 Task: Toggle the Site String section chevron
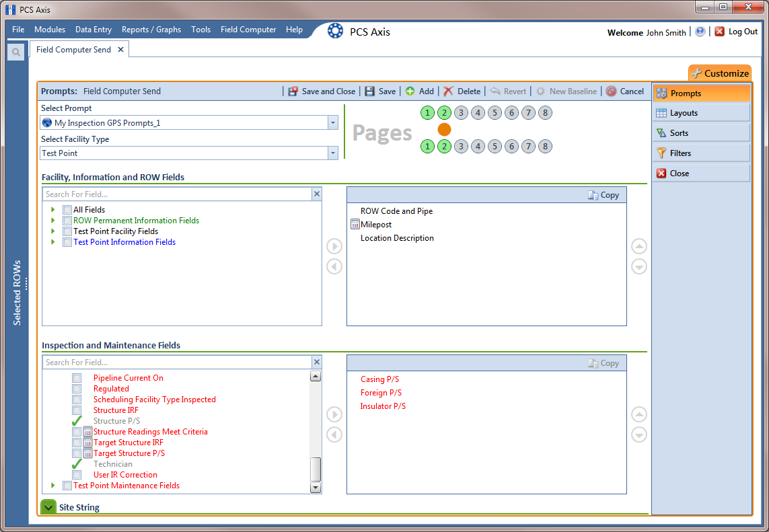pos(48,507)
